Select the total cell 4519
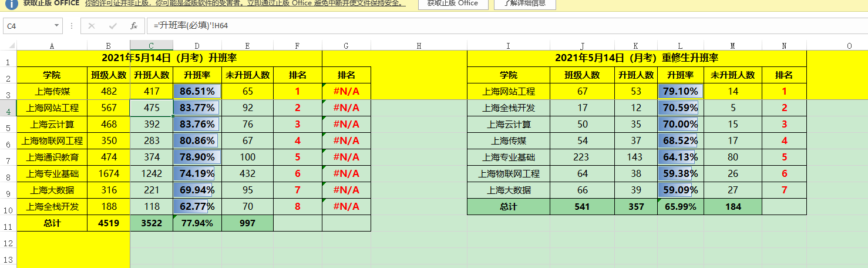The width and height of the screenshot is (868, 268). 109,223
